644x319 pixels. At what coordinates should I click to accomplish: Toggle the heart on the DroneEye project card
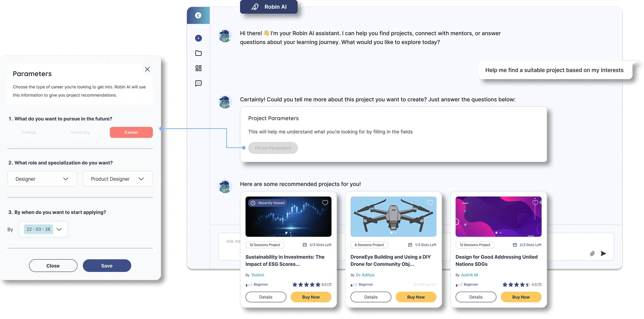(x=430, y=203)
